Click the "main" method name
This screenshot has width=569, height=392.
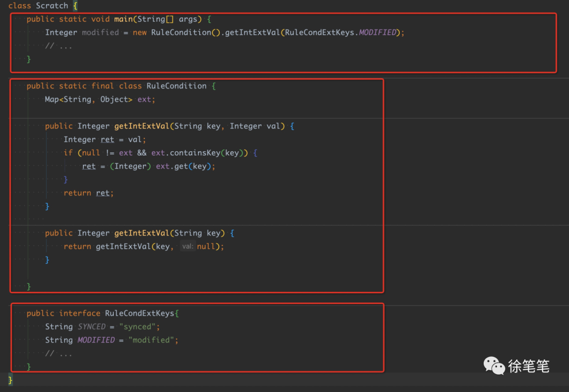(x=123, y=19)
